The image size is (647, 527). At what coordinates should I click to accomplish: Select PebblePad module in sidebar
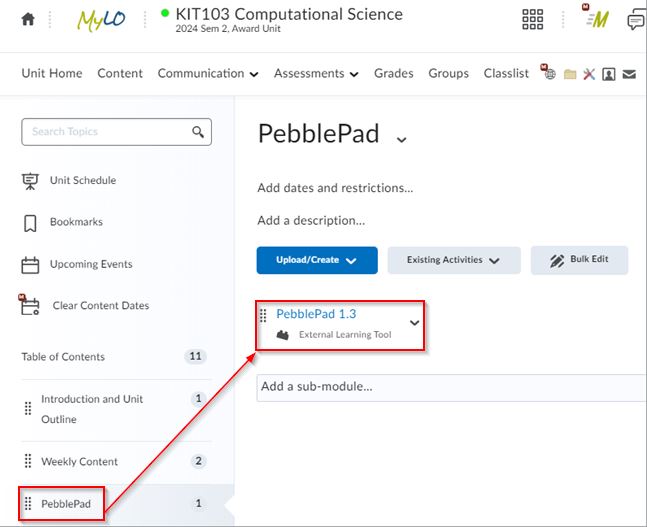tap(66, 504)
